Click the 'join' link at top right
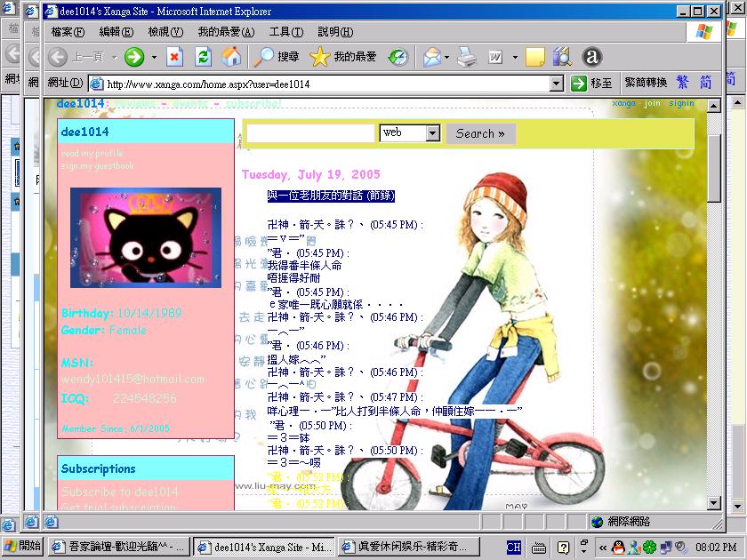 coord(652,103)
